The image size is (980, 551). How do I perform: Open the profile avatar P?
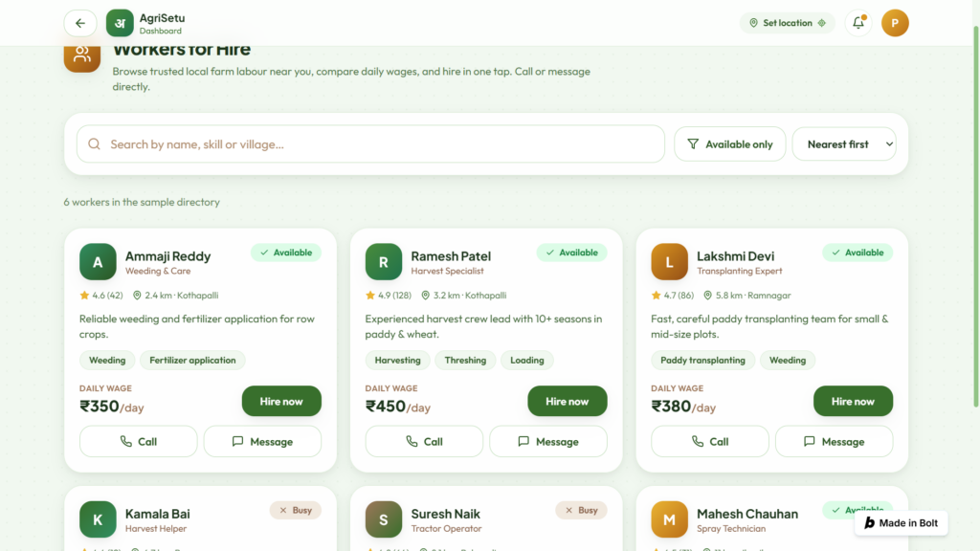pyautogui.click(x=895, y=23)
